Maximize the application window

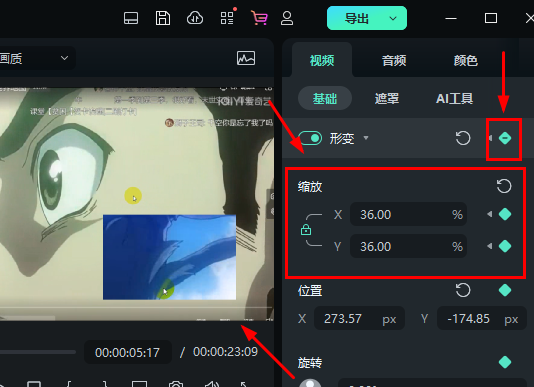click(491, 18)
